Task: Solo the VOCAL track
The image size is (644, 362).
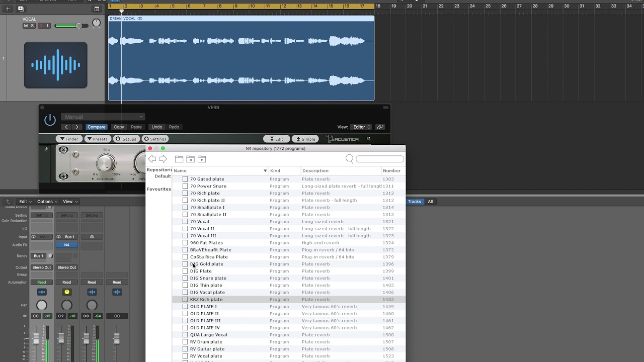Action: [32, 26]
